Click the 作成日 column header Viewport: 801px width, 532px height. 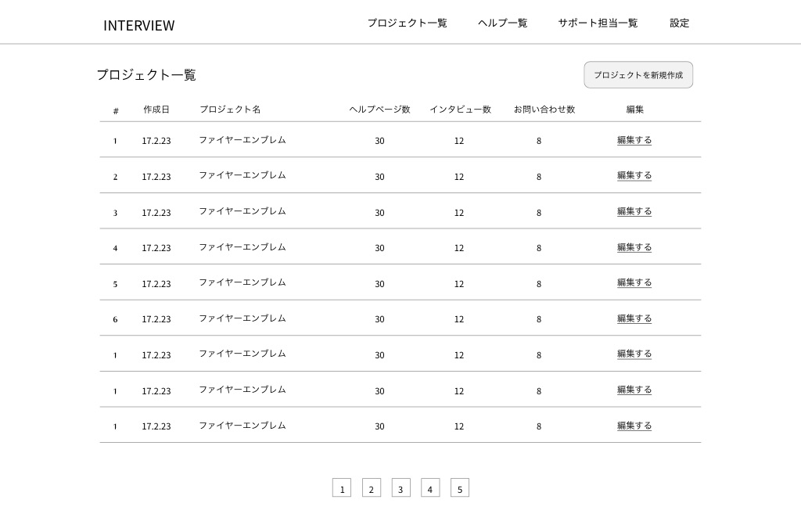coord(156,110)
